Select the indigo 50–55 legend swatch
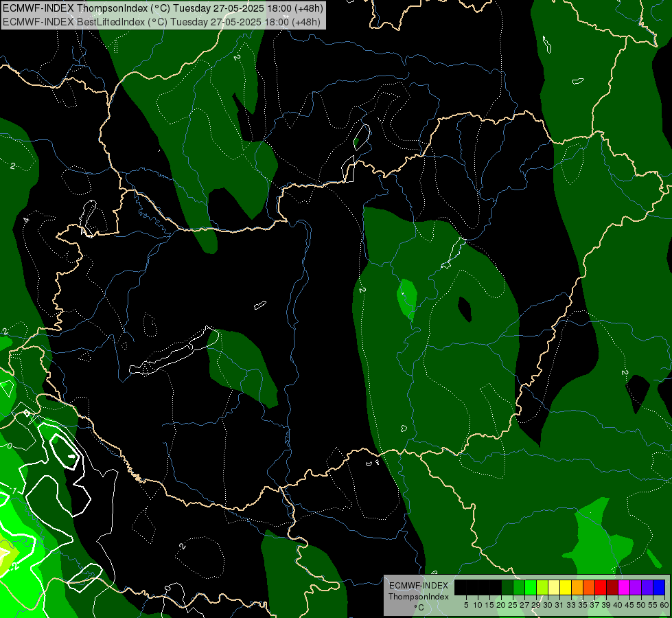 tap(647, 587)
